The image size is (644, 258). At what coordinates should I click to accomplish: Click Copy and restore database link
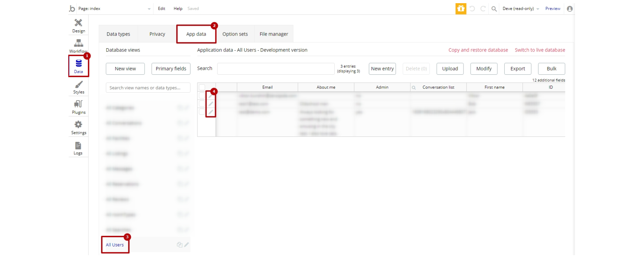[x=478, y=50]
